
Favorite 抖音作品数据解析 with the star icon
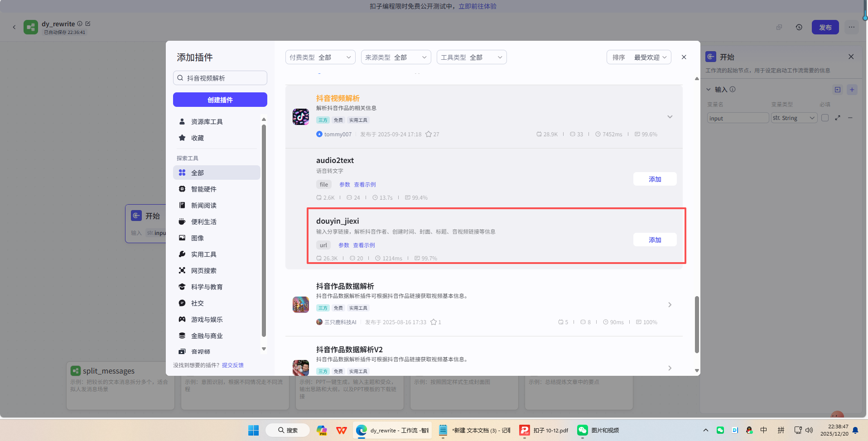434,322
